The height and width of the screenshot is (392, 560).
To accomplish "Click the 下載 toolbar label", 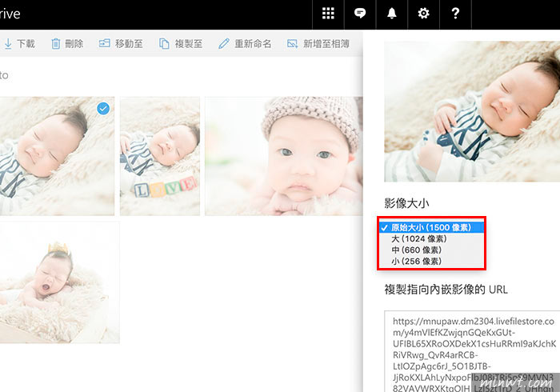I will pyautogui.click(x=26, y=43).
